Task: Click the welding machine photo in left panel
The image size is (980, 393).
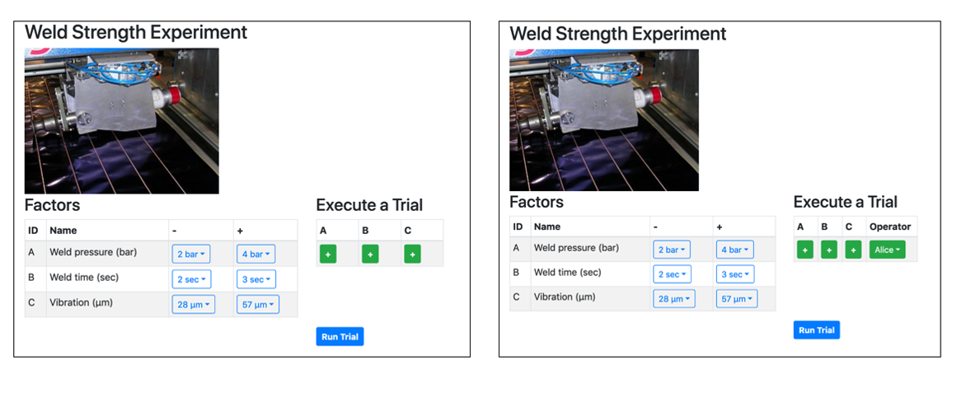Action: tap(122, 121)
